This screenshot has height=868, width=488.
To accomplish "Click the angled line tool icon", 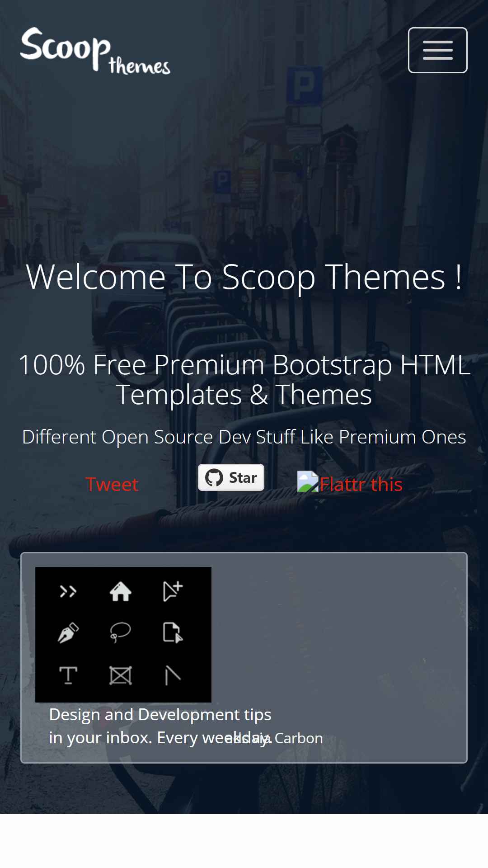I will [173, 675].
